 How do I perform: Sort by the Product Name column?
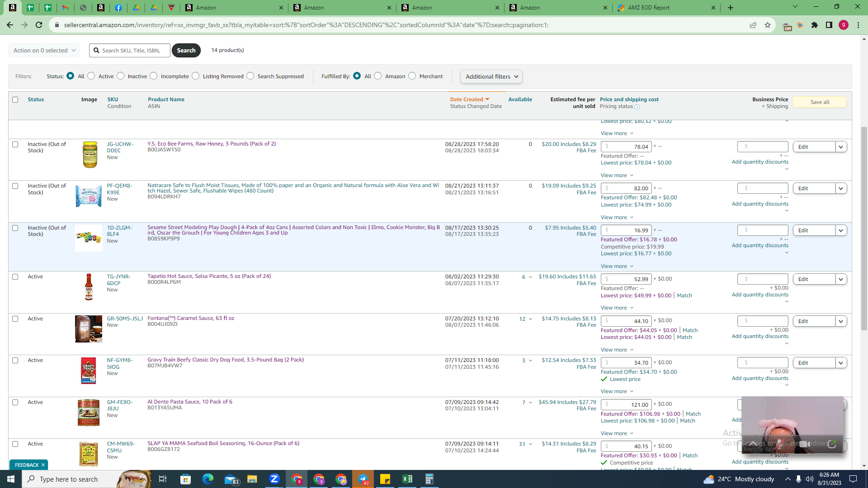point(166,99)
